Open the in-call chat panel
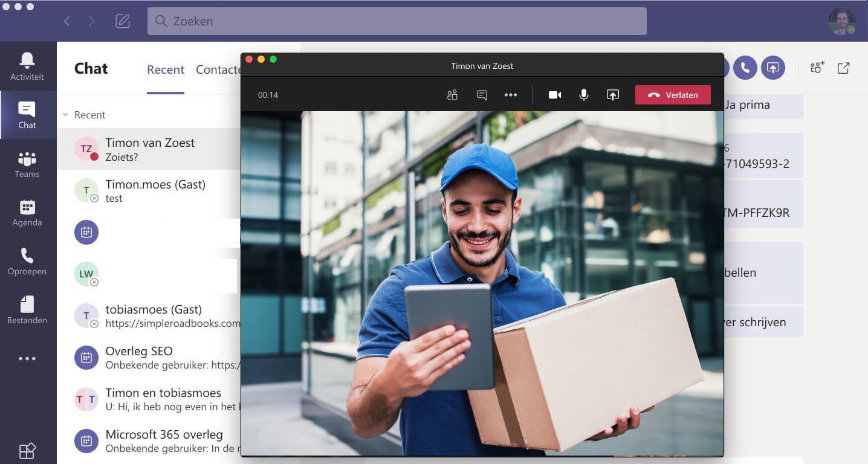 (481, 95)
